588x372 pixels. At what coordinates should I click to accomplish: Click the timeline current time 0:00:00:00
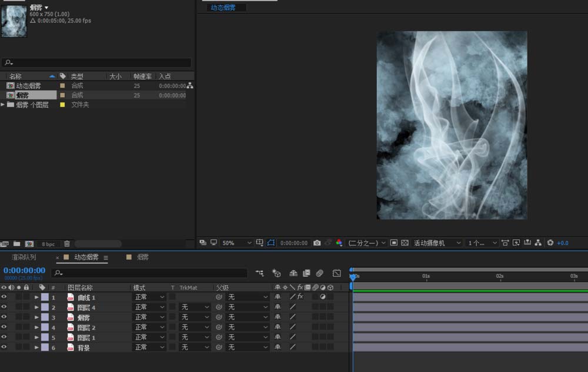point(24,270)
